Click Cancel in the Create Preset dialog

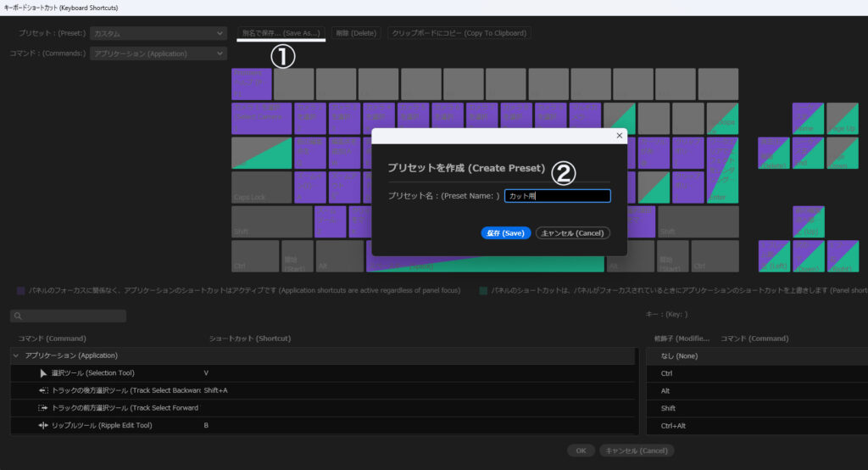(572, 232)
